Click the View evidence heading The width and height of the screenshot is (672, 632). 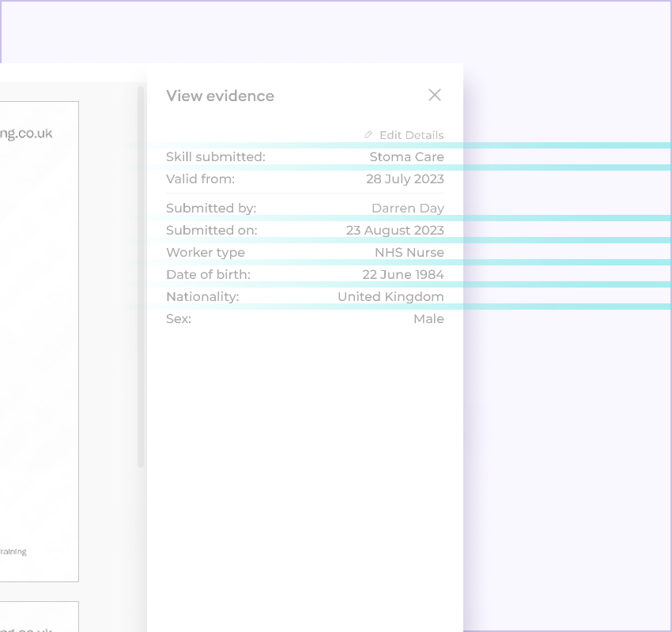221,96
